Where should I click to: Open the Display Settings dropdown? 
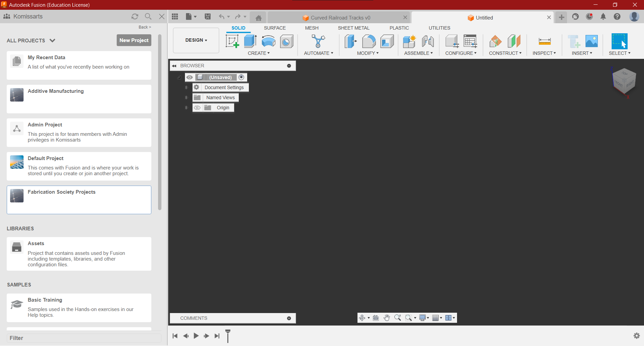point(424,318)
